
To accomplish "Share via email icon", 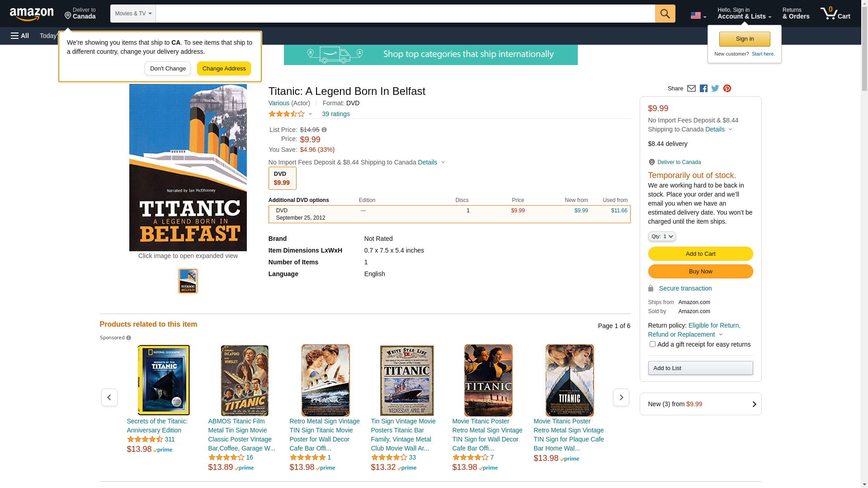I will tap(691, 89).
